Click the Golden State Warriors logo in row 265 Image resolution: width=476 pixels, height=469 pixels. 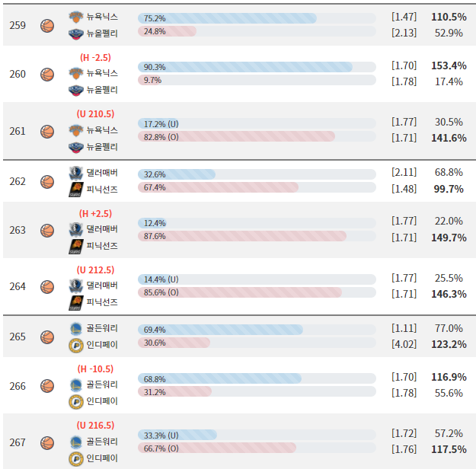75,328
